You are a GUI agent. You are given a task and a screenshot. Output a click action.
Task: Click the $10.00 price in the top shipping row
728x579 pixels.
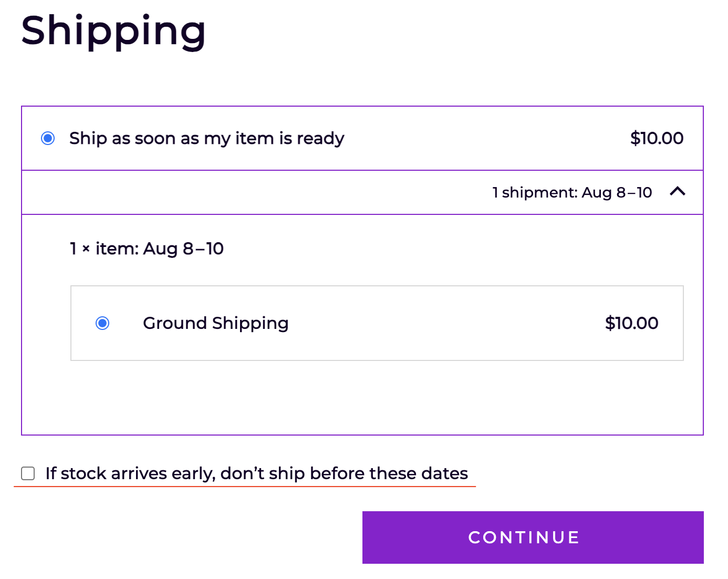657,138
